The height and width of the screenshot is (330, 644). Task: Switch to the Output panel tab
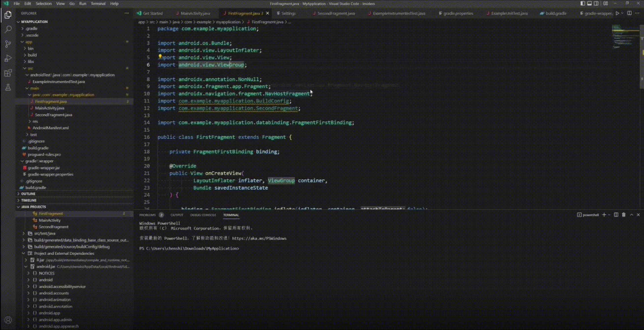[x=177, y=215]
